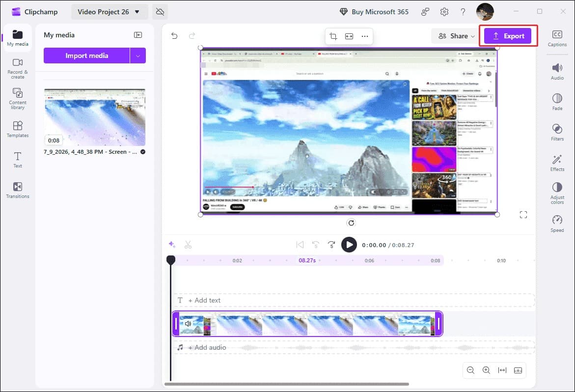575x392 pixels.
Task: Open the My media sidebar tab
Action: pos(17,38)
